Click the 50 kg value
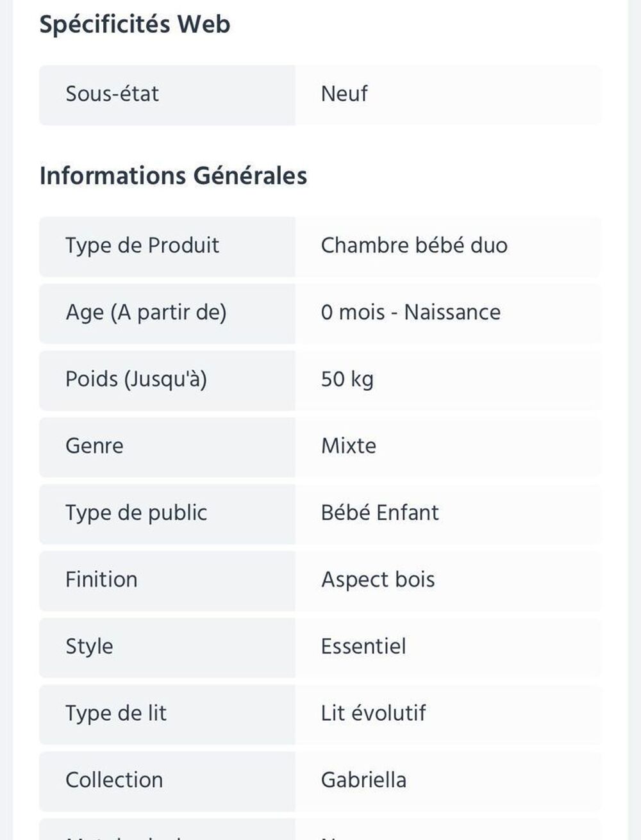 347,379
